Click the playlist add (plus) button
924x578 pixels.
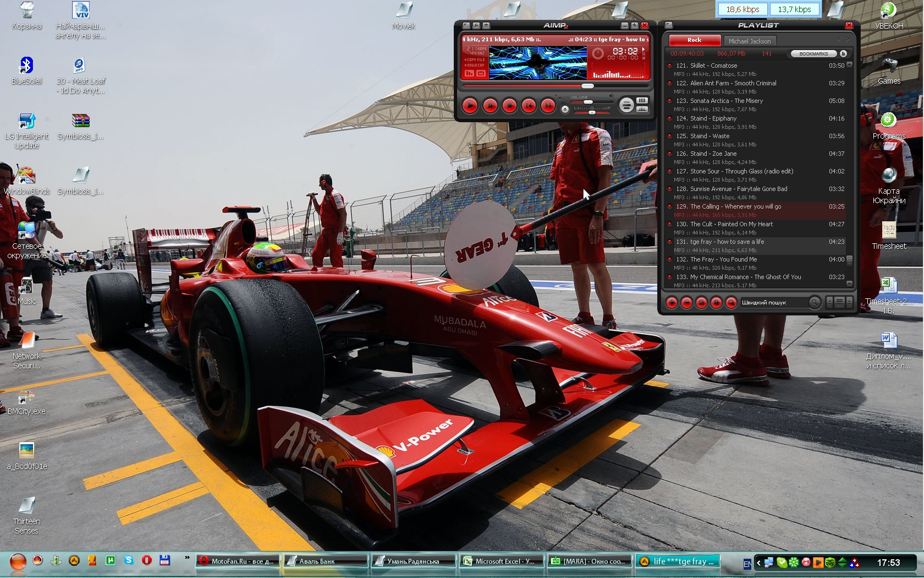click(x=672, y=302)
